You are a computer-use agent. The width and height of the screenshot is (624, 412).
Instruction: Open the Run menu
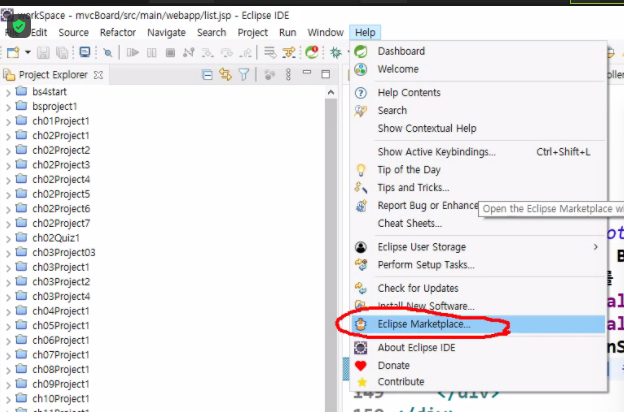click(x=287, y=32)
